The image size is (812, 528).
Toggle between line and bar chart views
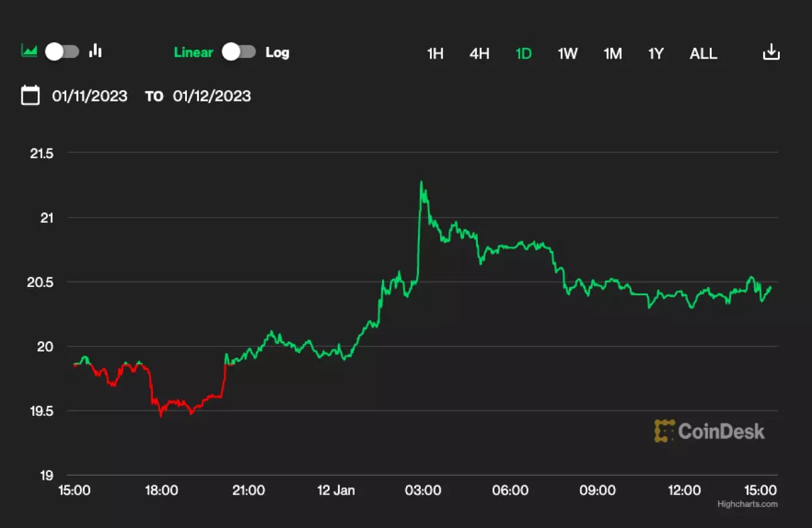61,51
